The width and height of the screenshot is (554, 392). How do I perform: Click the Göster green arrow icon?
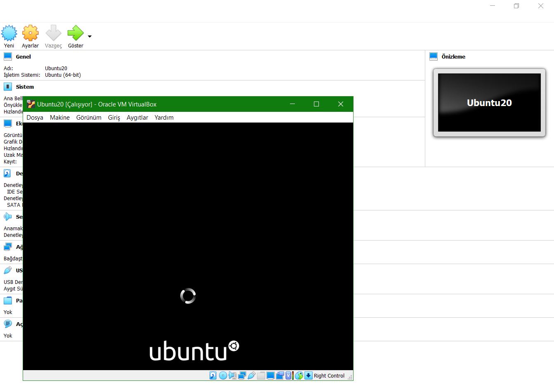pos(75,33)
